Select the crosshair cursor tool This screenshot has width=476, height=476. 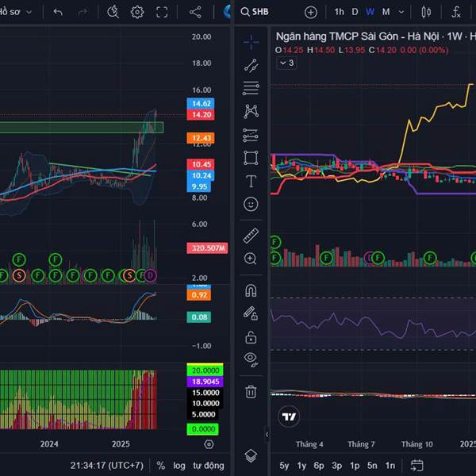coord(251,42)
